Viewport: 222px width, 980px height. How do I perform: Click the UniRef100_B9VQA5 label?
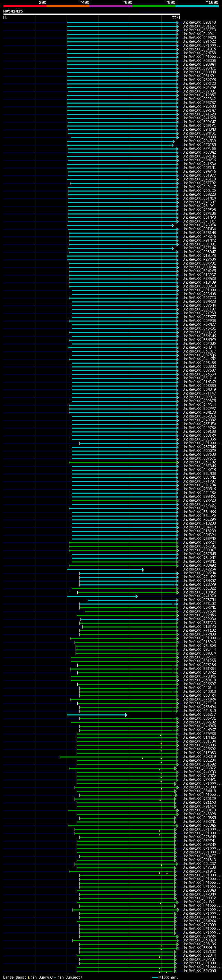tap(199, 971)
